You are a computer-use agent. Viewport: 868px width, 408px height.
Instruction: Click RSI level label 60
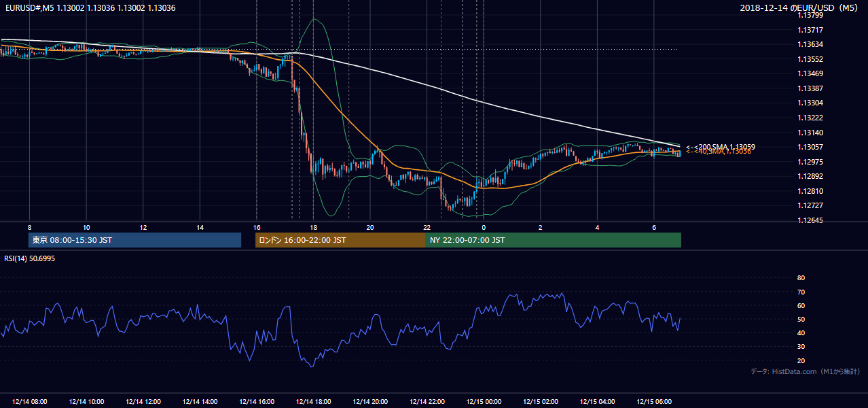point(801,305)
